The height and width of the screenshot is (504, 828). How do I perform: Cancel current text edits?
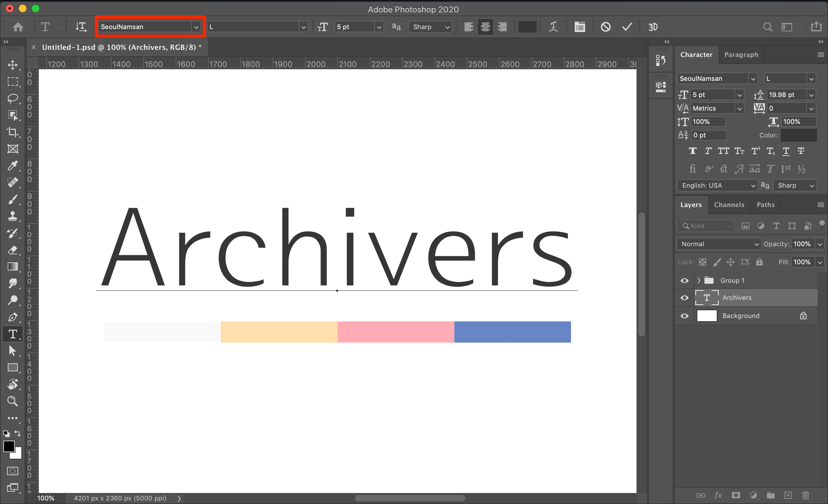(605, 27)
